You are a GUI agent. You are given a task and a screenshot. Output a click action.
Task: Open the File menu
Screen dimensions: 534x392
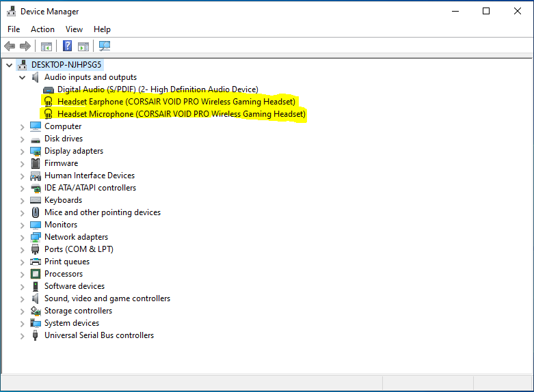coord(14,29)
